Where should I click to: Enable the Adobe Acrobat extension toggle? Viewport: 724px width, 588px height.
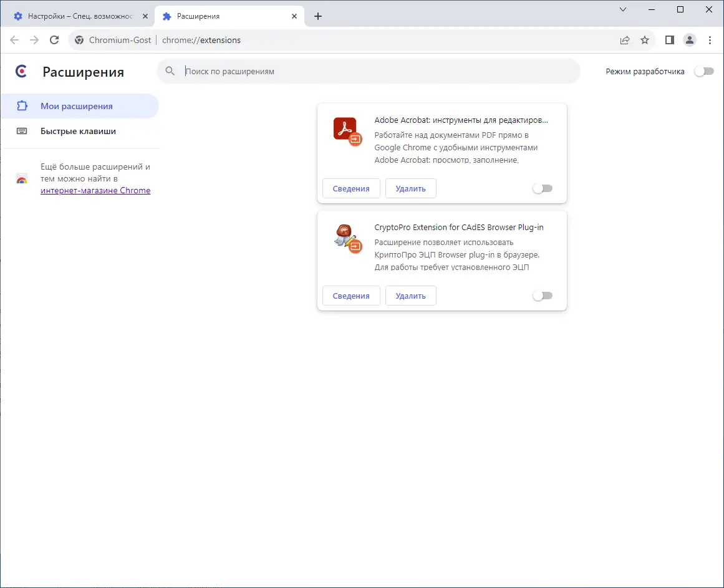(543, 188)
